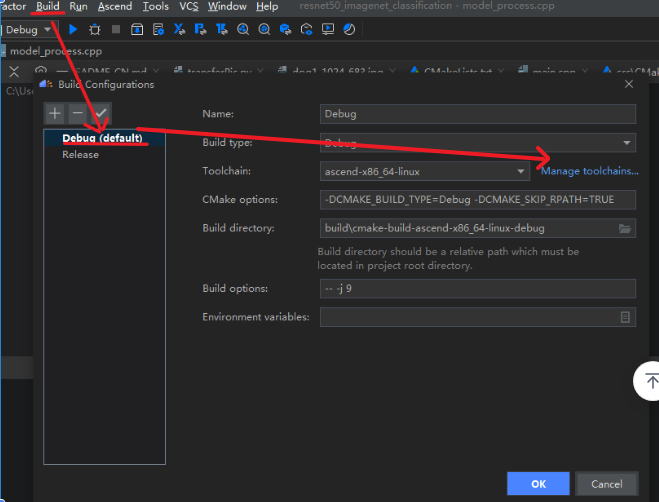Open the Debug configuration dropdown in toolbar

[28, 30]
